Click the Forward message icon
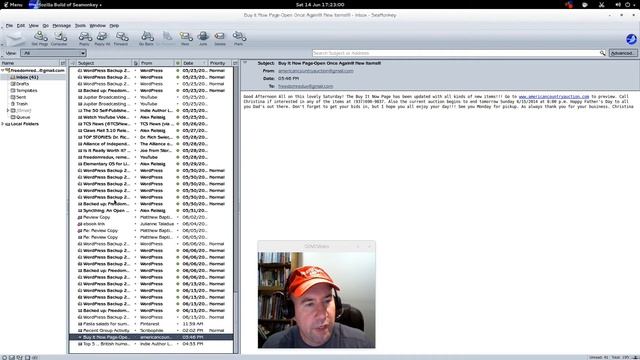 coord(121,38)
